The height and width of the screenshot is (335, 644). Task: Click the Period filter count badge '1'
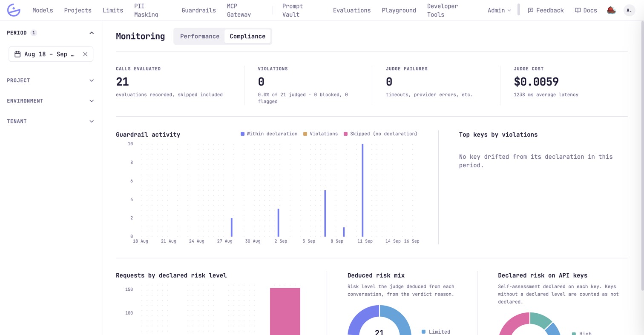tap(34, 33)
